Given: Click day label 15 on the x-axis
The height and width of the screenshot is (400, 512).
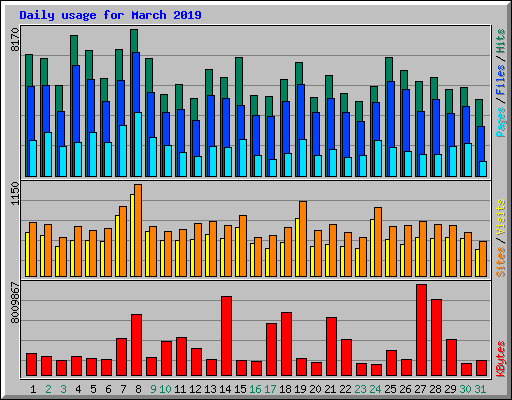Looking at the screenshot, I should 240,389.
